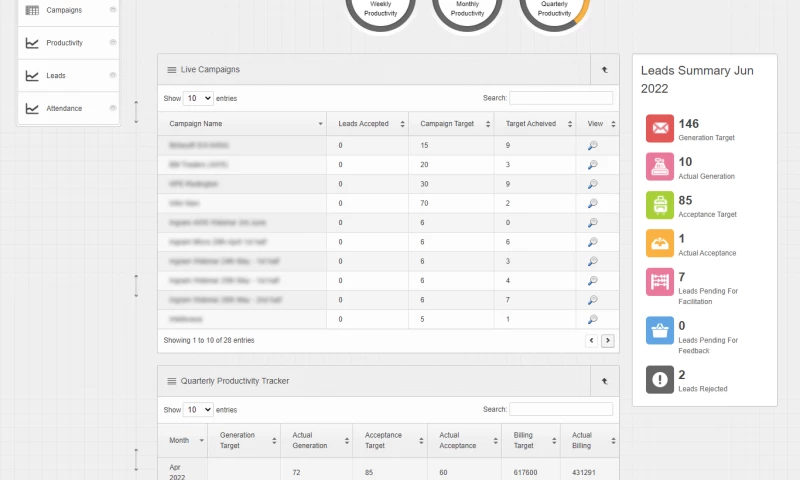Open the Attendance sidebar item

tap(68, 108)
